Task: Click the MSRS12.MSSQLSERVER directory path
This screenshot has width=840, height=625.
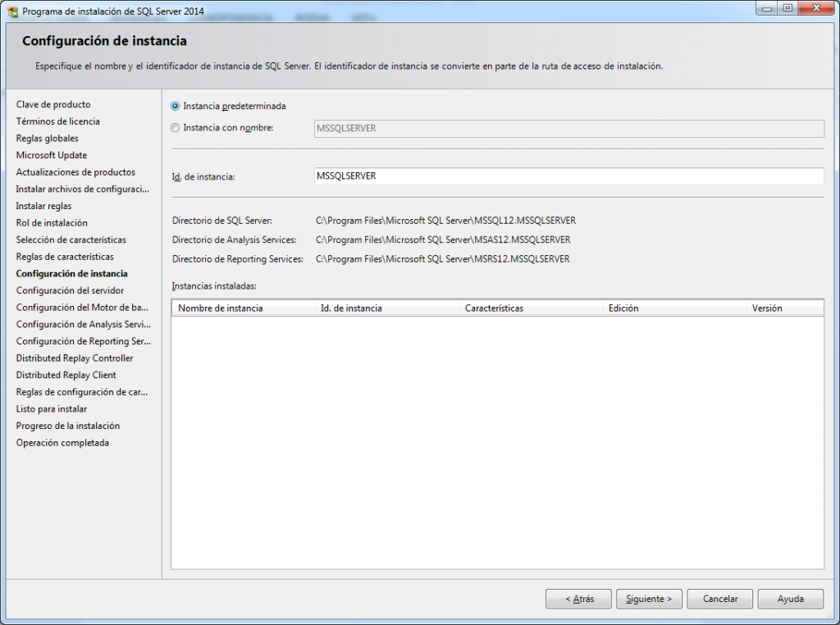Action: point(442,259)
